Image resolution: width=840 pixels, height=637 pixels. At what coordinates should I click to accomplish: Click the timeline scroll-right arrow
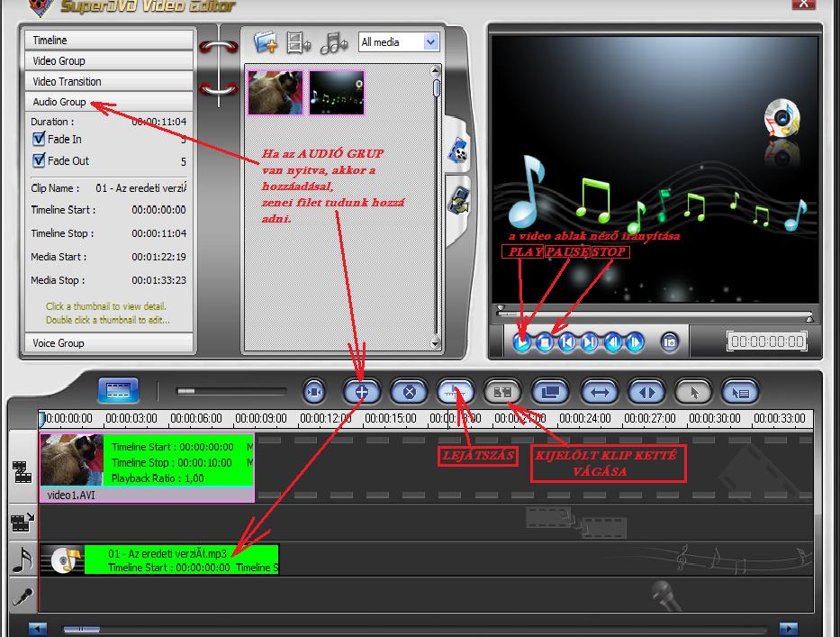pyautogui.click(x=788, y=628)
